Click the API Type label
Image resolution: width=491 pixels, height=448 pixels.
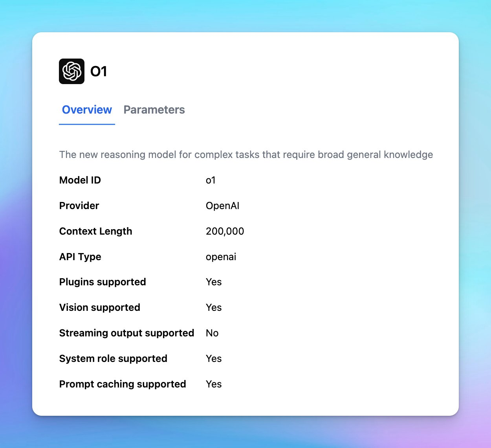(80, 257)
